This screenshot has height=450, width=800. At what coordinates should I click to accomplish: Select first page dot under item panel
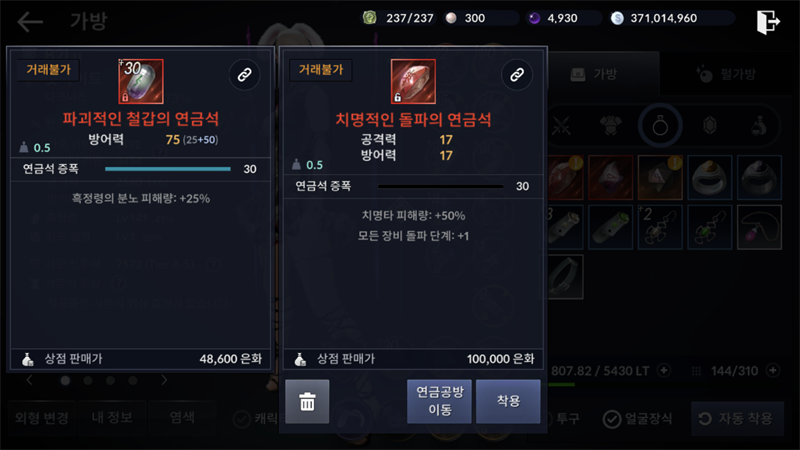point(65,380)
